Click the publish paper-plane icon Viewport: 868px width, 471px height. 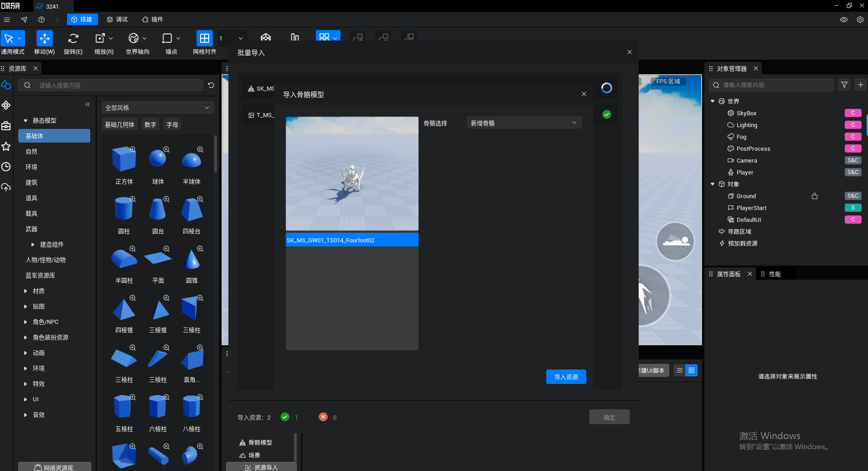pyautogui.click(x=24, y=20)
